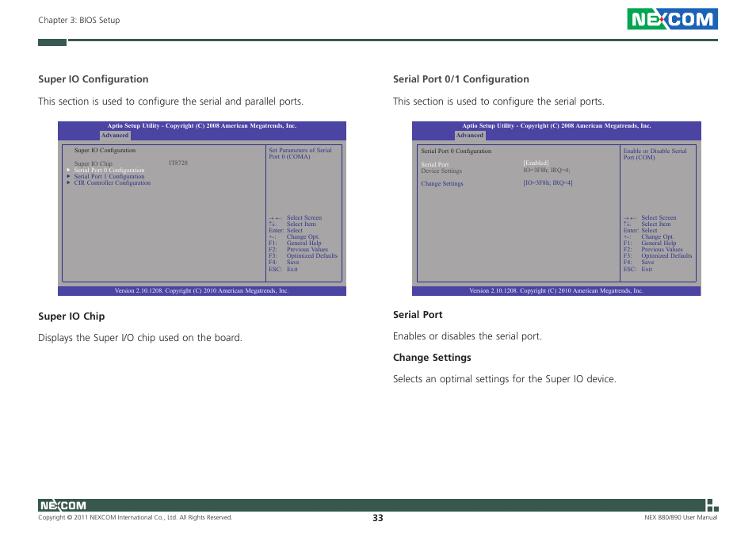Click 'Optimized Defaults' hint in left BIOS screen
This screenshot has width=756, height=533.
click(312, 255)
